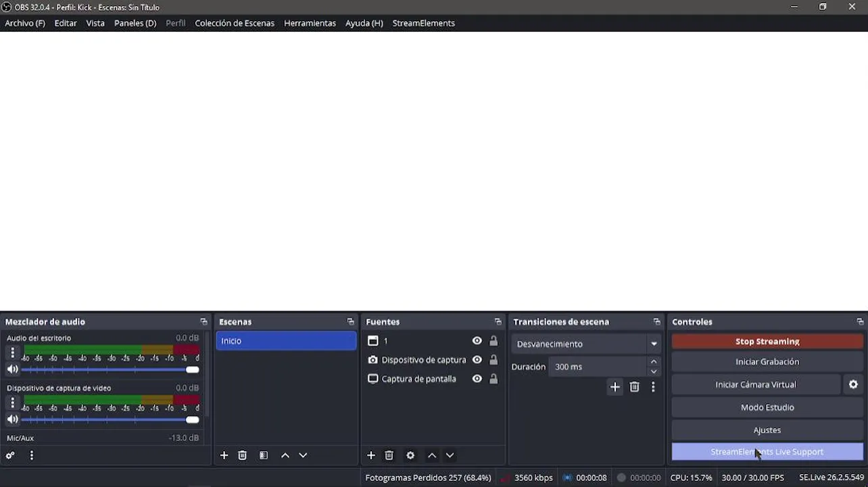Click Iniciar Cámara Virtual button

(x=756, y=384)
